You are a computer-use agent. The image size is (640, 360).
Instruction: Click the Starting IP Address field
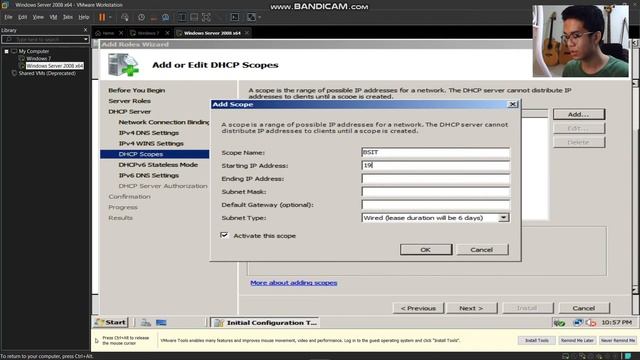point(436,166)
